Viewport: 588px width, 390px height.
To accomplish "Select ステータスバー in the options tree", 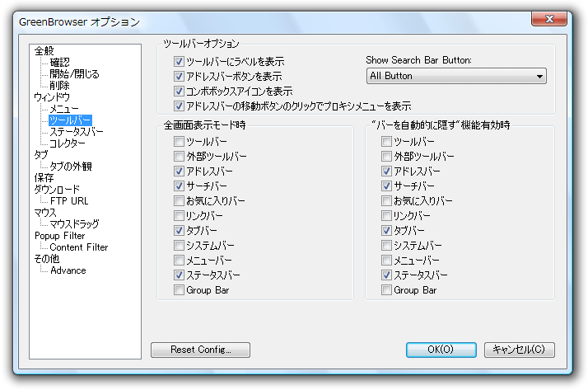I will pyautogui.click(x=77, y=132).
